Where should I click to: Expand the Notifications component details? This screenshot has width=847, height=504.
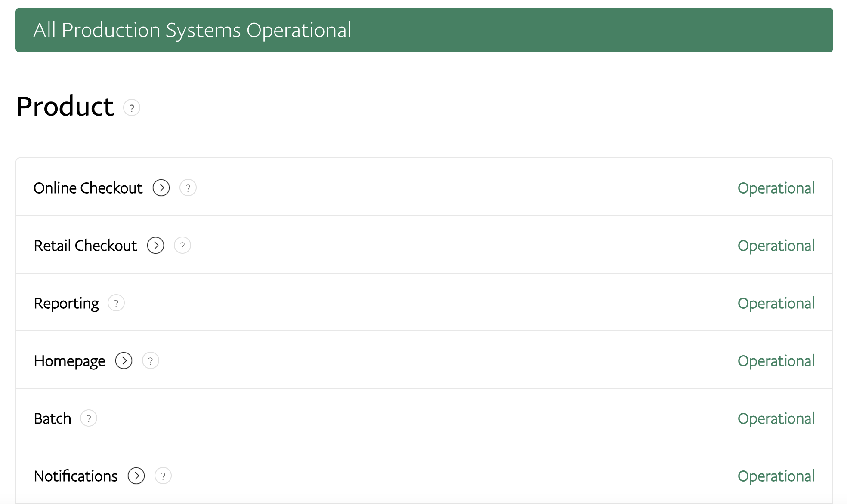point(136,476)
